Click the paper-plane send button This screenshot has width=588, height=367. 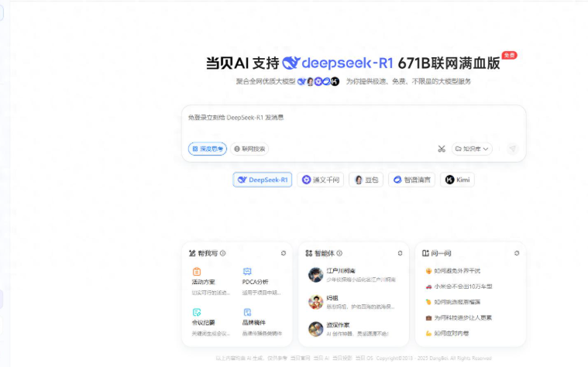coord(512,149)
